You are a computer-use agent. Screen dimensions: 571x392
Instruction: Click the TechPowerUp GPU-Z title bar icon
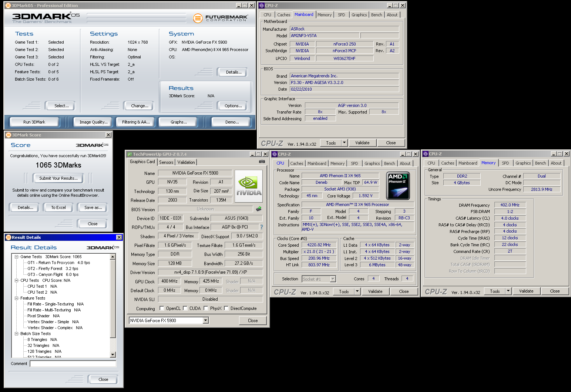(x=130, y=154)
